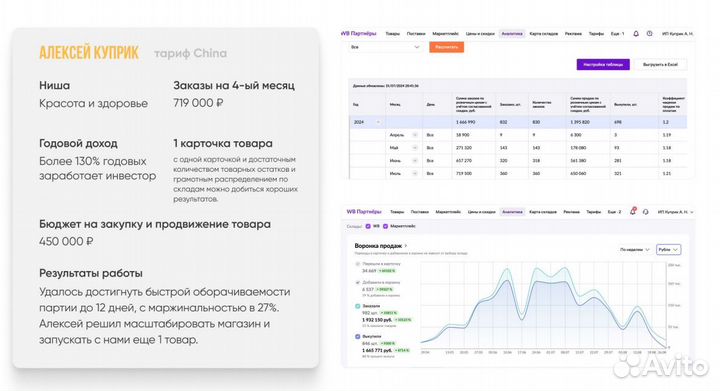720x391 pixels.
Task: Click the День column header
Action: [430, 105]
